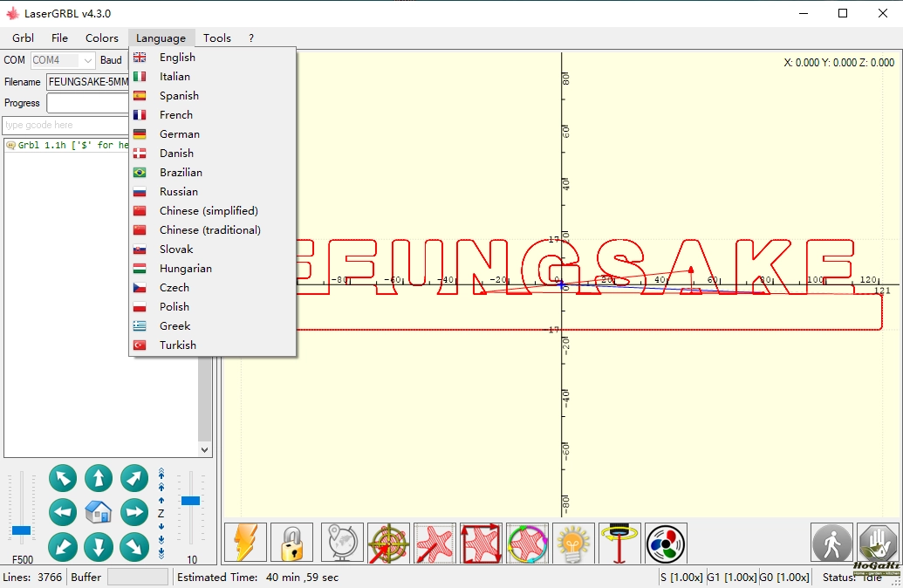Jog the laser with the up arrow

point(99,478)
